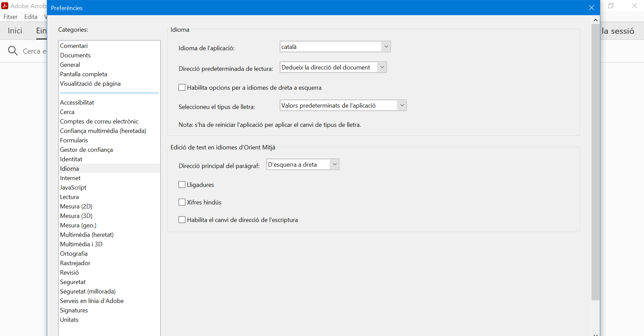Open the application language dropdown
The height and width of the screenshot is (336, 644).
tap(386, 47)
